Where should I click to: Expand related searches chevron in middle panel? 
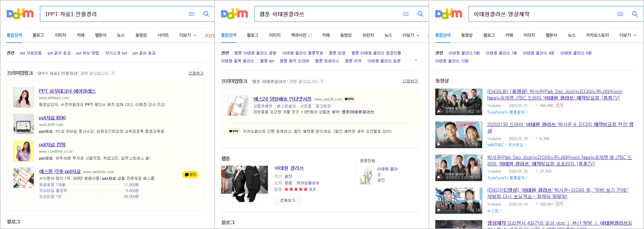point(416,60)
